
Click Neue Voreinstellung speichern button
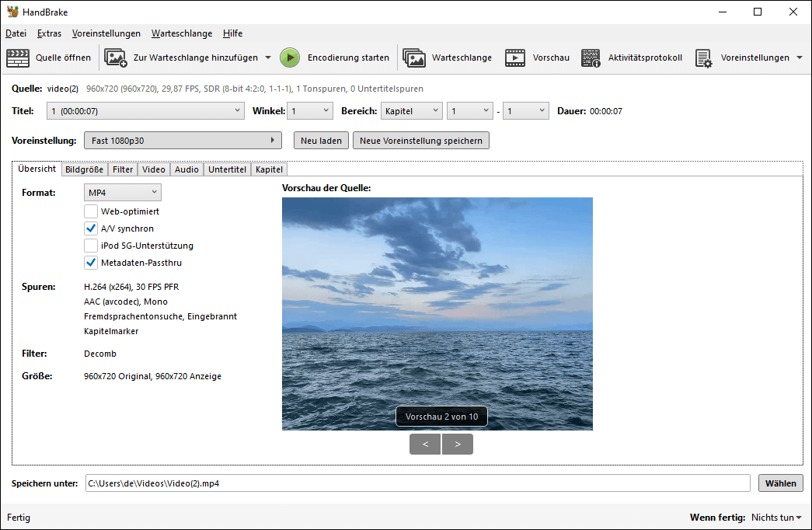click(421, 141)
